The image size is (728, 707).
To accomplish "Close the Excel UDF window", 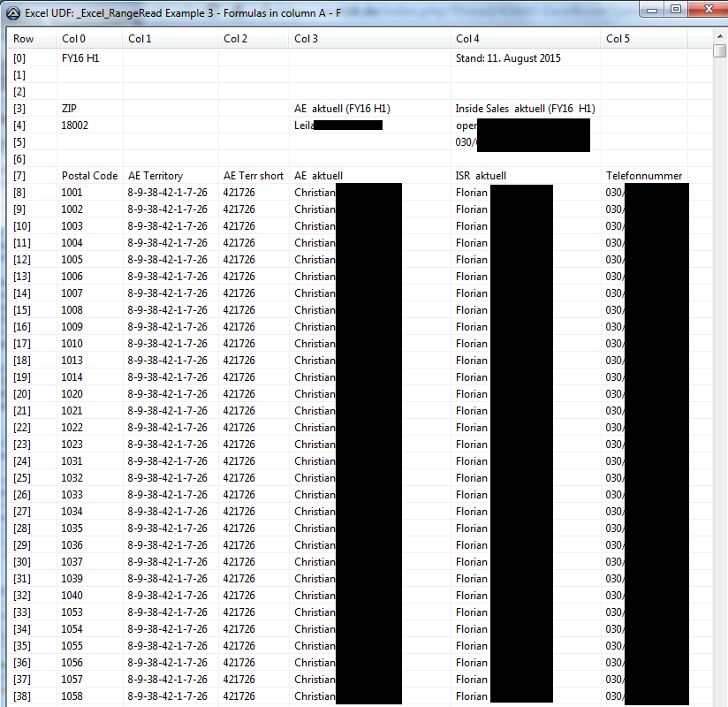I will (707, 10).
